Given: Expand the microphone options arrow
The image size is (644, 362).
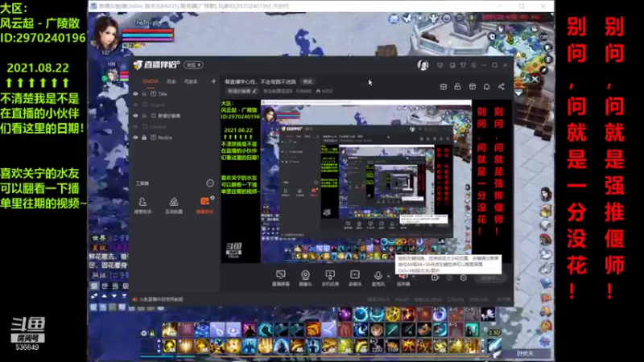Looking at the screenshot, I should pyautogui.click(x=389, y=276).
